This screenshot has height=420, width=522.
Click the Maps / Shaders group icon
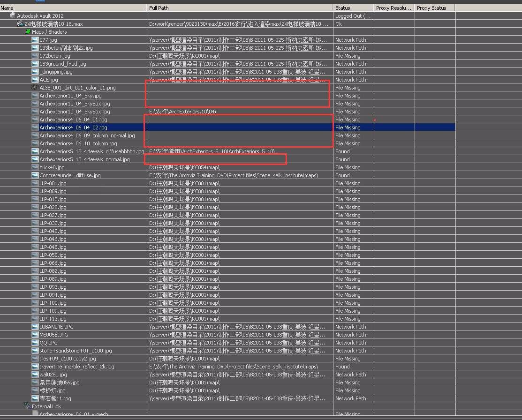28,31
